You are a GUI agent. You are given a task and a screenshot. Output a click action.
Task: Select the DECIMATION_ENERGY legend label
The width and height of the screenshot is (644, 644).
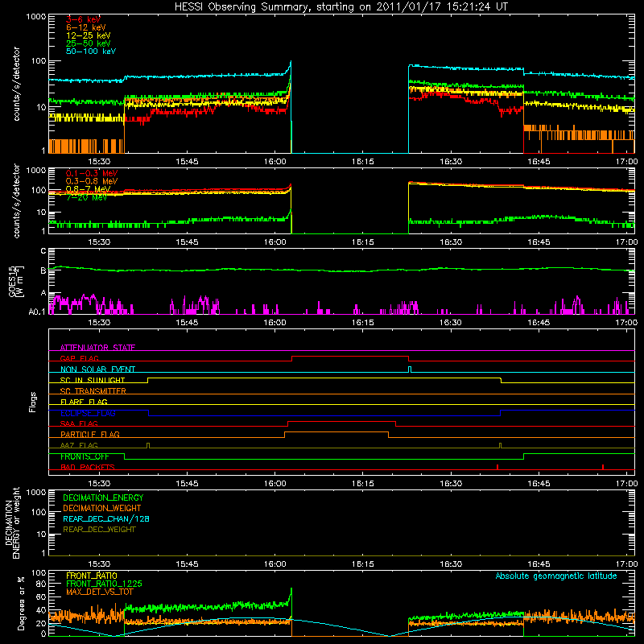coord(103,497)
